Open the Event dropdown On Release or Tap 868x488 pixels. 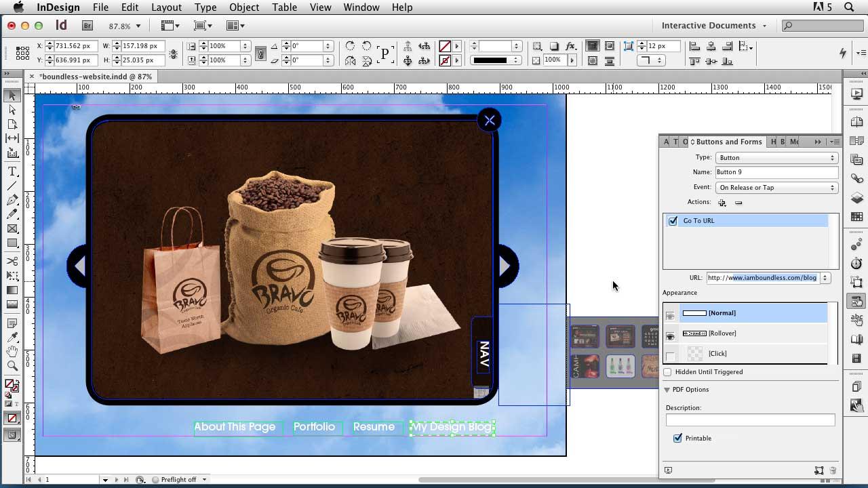tap(776, 188)
